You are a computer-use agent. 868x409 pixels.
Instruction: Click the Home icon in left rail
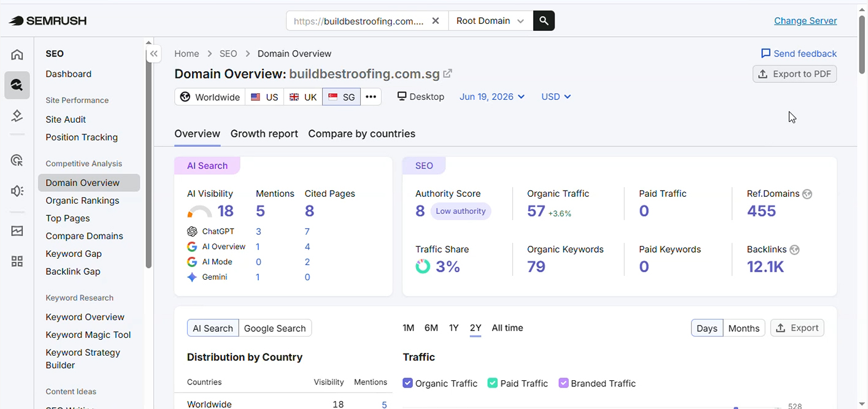click(x=17, y=55)
